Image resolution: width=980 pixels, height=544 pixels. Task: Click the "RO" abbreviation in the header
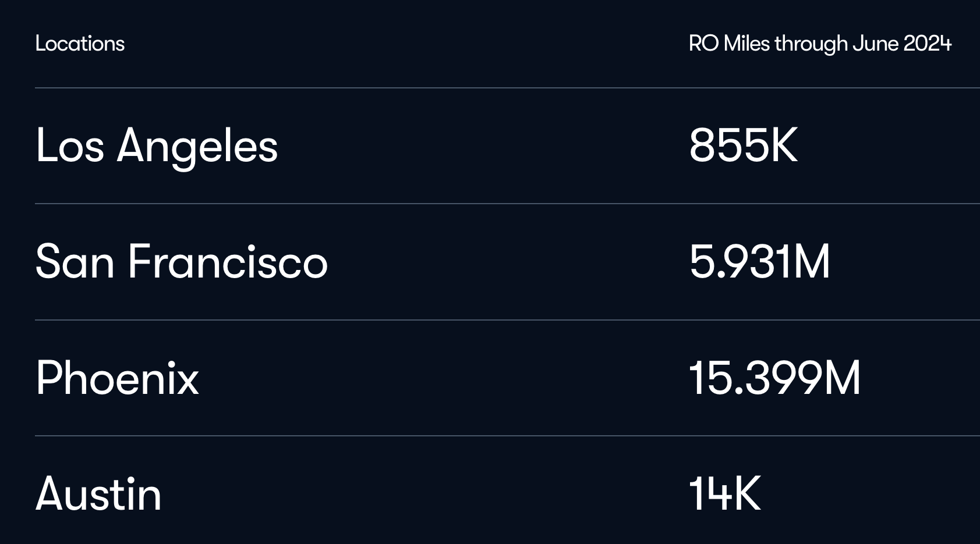[703, 44]
